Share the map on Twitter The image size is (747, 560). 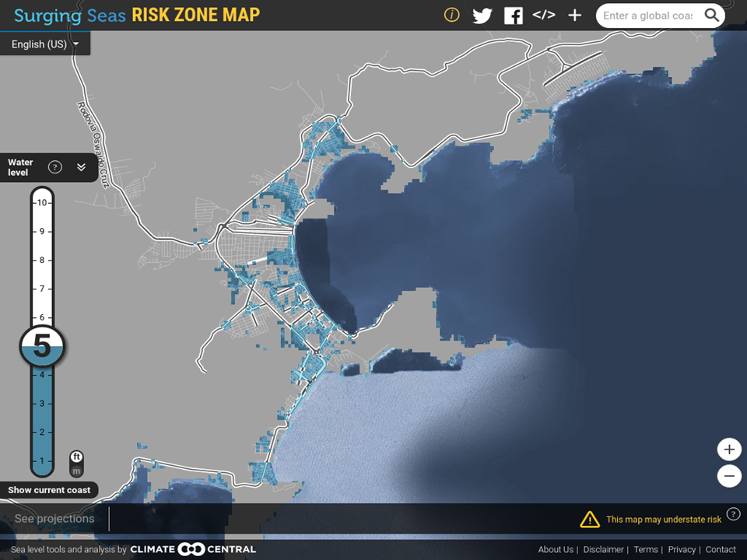(482, 16)
